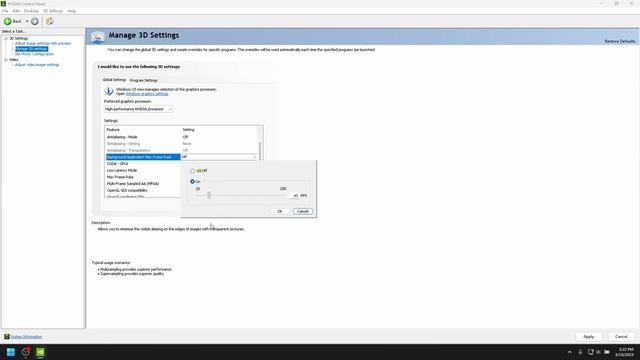Open the System Information link

tap(26, 337)
